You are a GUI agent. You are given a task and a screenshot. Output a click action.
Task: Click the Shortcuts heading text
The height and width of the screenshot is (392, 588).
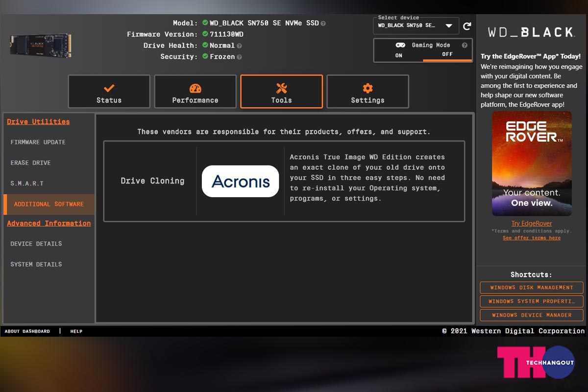[x=531, y=275]
